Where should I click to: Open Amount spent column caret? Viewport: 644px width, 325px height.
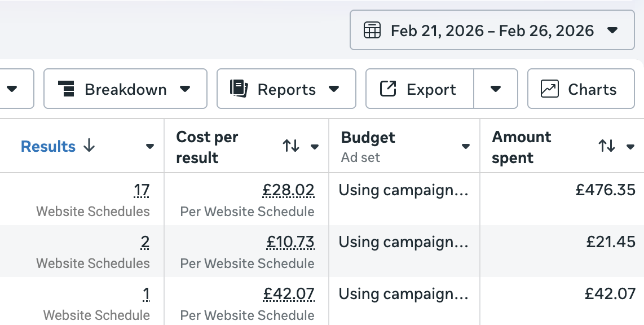coord(630,147)
